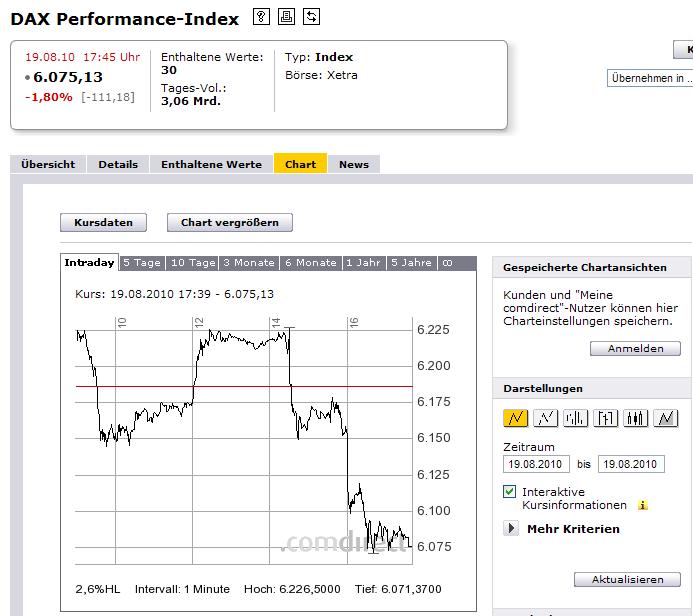The image size is (693, 616).
Task: Click the Anmelden button
Action: (636, 348)
